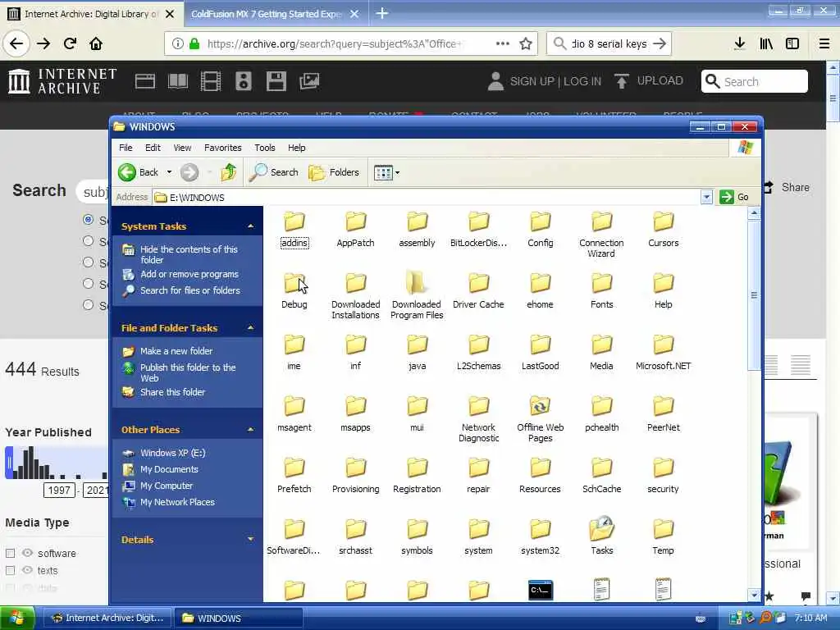Click the taskbar clock

pos(810,618)
